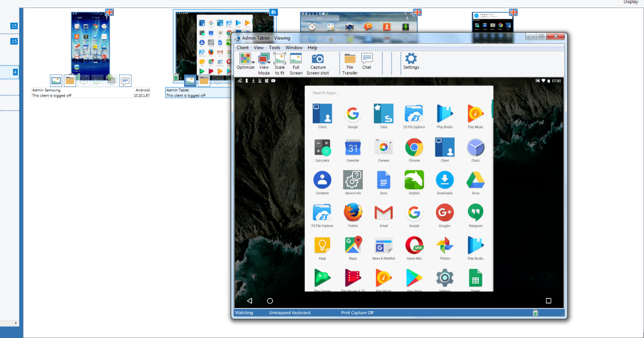Launch the Keep notes app
The width and height of the screenshot is (644, 338).
point(323,245)
